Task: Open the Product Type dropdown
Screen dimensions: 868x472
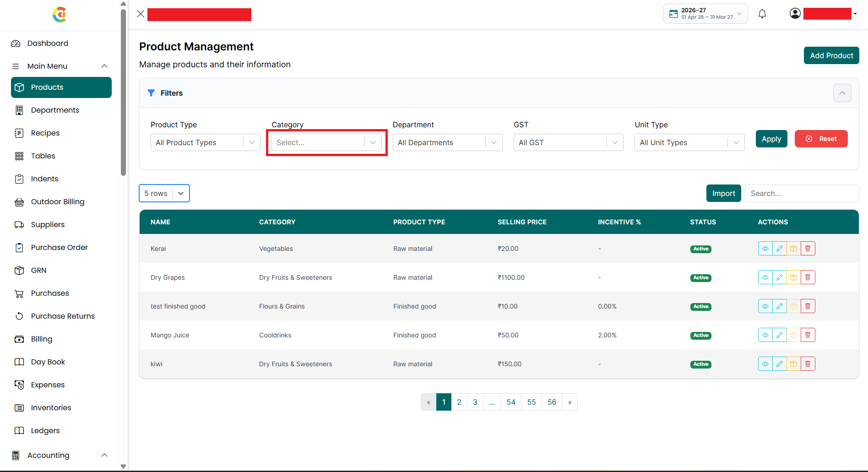Action: click(x=205, y=142)
